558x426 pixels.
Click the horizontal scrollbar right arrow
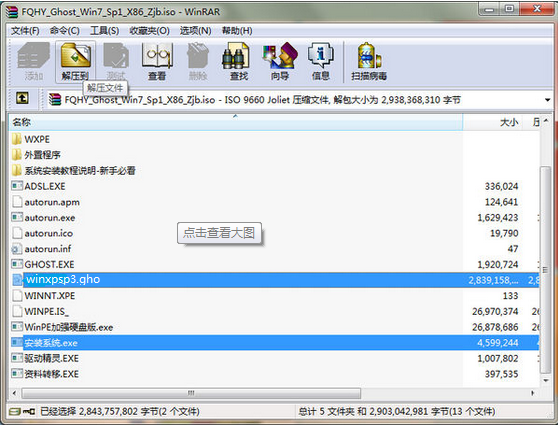[533, 393]
